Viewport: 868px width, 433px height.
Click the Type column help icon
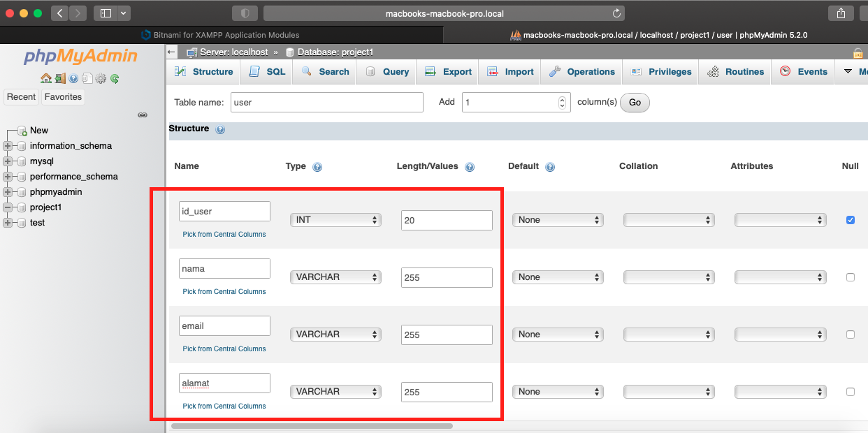point(317,166)
